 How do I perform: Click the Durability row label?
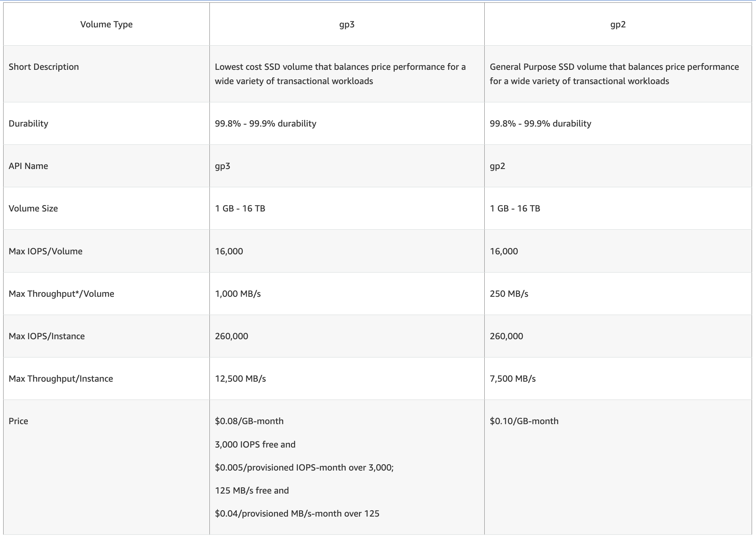[29, 123]
